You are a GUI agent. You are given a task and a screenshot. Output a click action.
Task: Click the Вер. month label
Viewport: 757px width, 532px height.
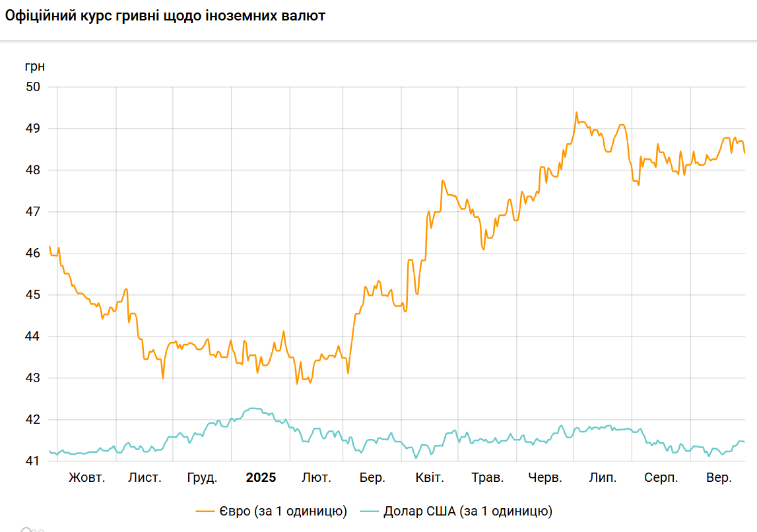pyautogui.click(x=719, y=478)
